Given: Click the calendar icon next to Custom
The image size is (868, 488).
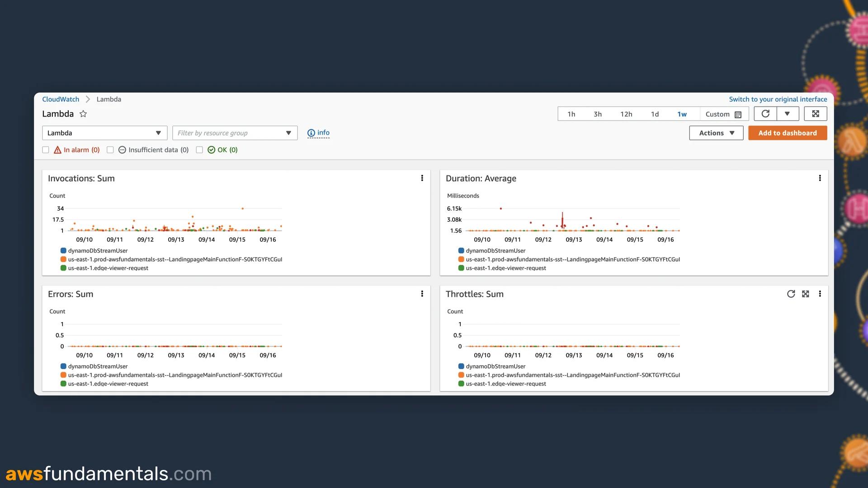Looking at the screenshot, I should 737,114.
